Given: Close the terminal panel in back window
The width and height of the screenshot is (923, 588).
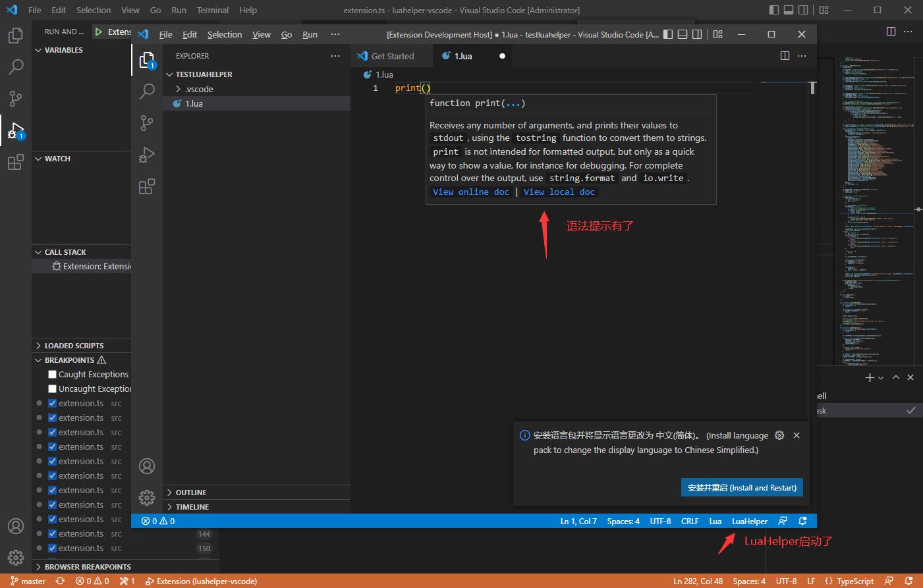Looking at the screenshot, I should (x=910, y=377).
